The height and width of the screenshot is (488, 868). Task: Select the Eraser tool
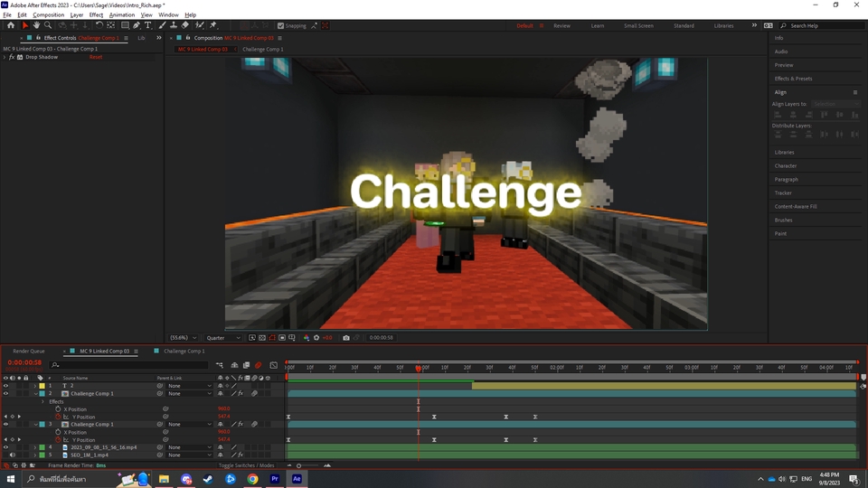point(184,25)
